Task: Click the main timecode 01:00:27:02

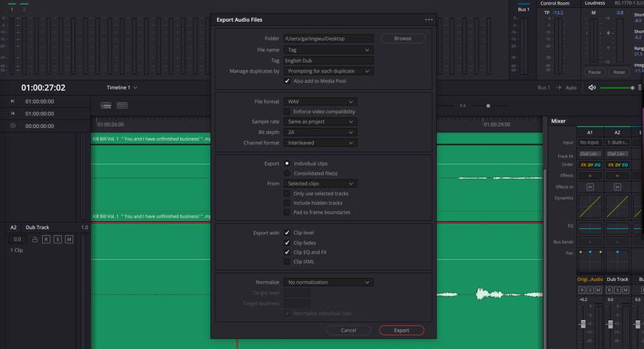Action: (x=43, y=87)
